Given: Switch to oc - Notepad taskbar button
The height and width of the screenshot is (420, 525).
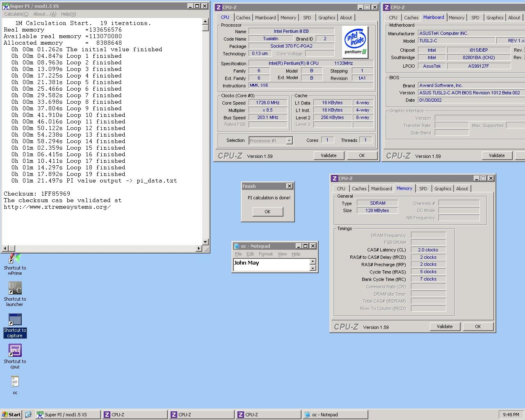Looking at the screenshot, I should point(335,415).
